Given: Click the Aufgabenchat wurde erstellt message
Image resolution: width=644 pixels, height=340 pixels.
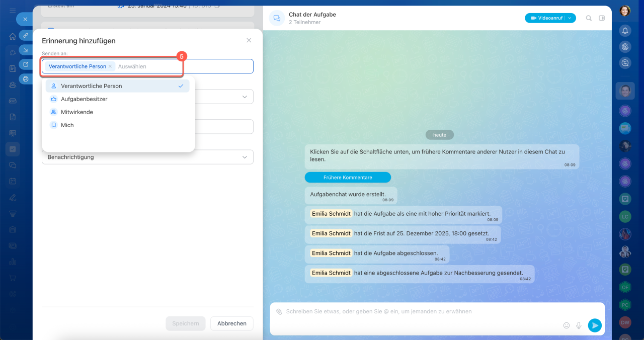Looking at the screenshot, I should tap(351, 196).
